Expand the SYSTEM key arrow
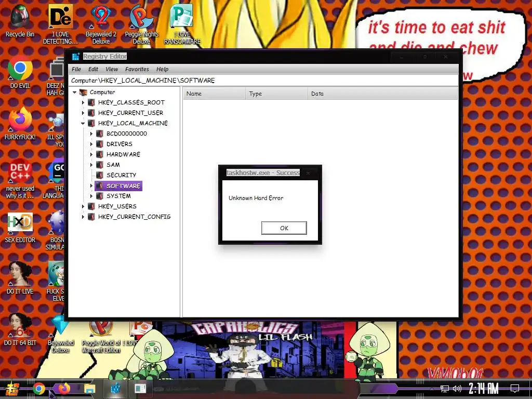 coord(91,196)
